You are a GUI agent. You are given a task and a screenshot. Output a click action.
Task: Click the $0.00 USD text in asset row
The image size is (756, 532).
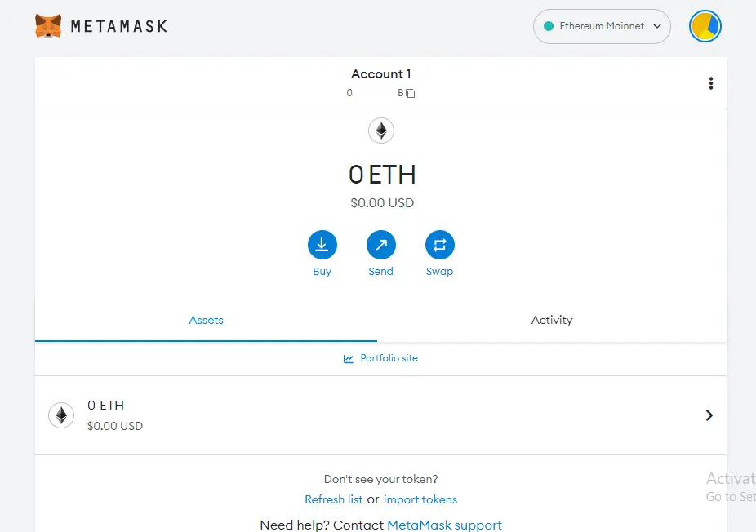click(115, 426)
